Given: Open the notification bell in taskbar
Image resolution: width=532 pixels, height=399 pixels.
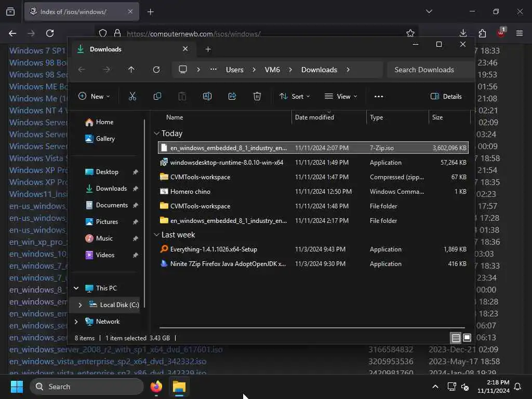Looking at the screenshot, I should pyautogui.click(x=518, y=387).
